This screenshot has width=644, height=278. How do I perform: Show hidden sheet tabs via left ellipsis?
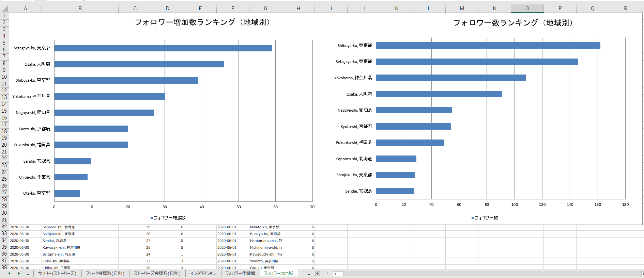pos(29,274)
